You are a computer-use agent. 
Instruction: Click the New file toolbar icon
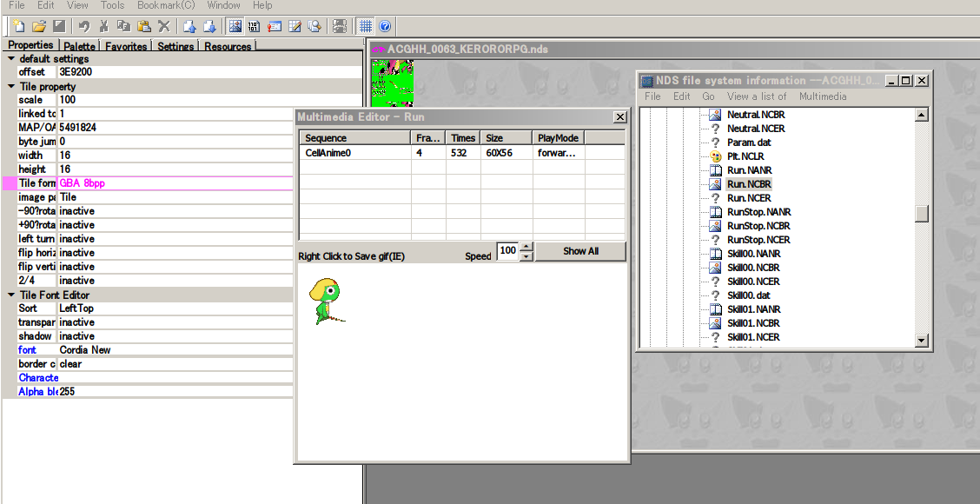pyautogui.click(x=19, y=26)
